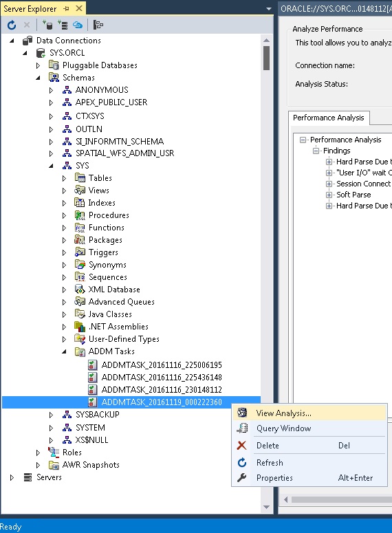Select the XS$NULL schema
The width and height of the screenshot is (392, 533).
[91, 440]
